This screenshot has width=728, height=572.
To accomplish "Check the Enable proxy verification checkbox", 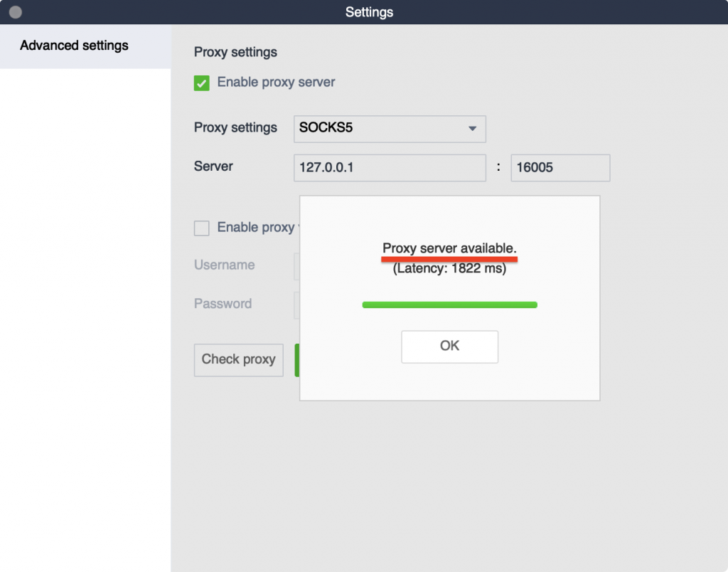I will click(x=201, y=228).
